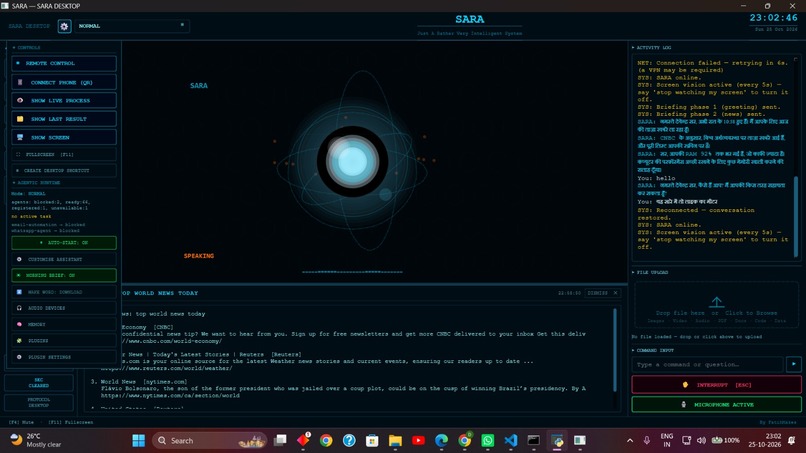Collapse the Command Input section
The width and height of the screenshot is (806, 453).
click(653, 350)
